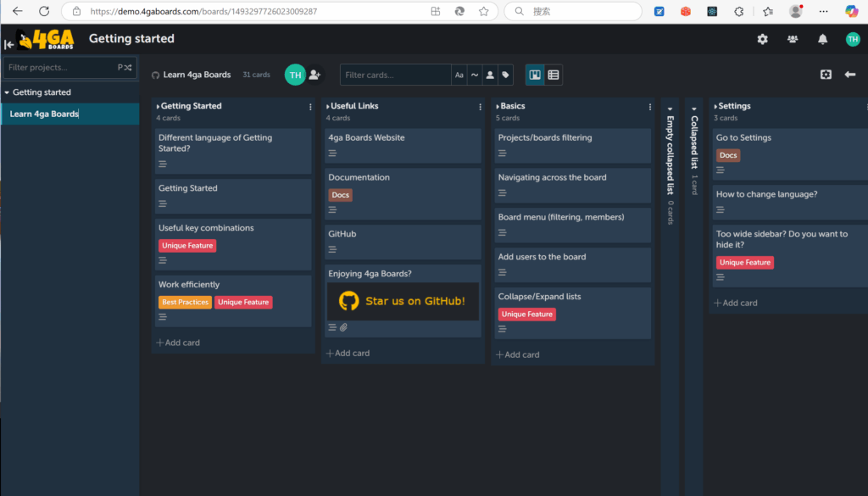Click the 4GA Boards logo

click(46, 39)
